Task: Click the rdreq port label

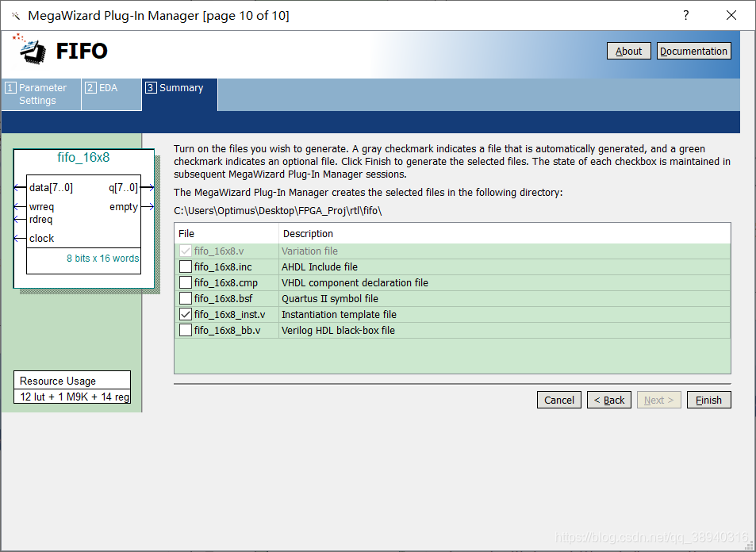Action: pos(40,220)
